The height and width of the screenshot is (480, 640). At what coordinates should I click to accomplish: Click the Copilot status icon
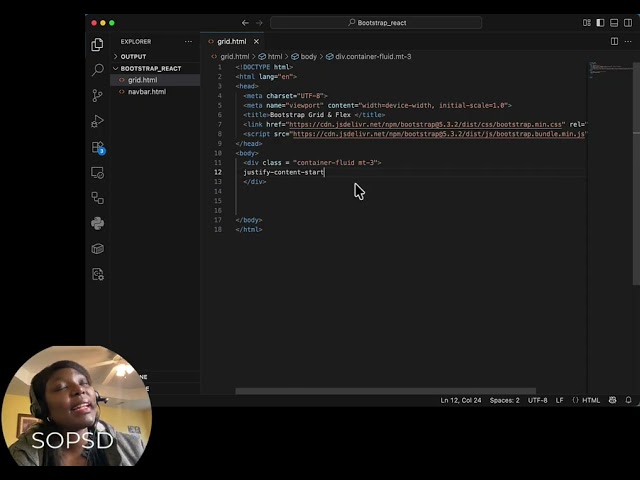coord(612,400)
